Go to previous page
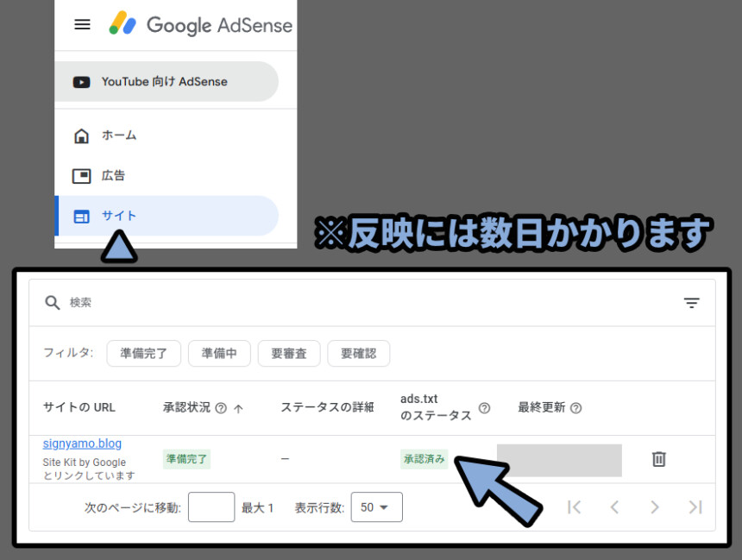Viewport: 742px width, 560px height. pos(614,507)
